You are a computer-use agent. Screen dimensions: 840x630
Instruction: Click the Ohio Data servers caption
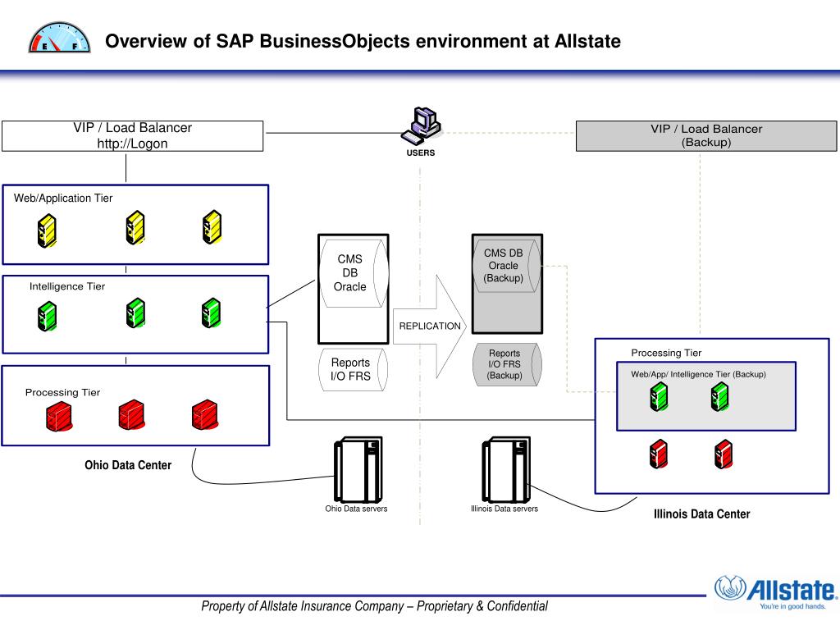(x=356, y=509)
